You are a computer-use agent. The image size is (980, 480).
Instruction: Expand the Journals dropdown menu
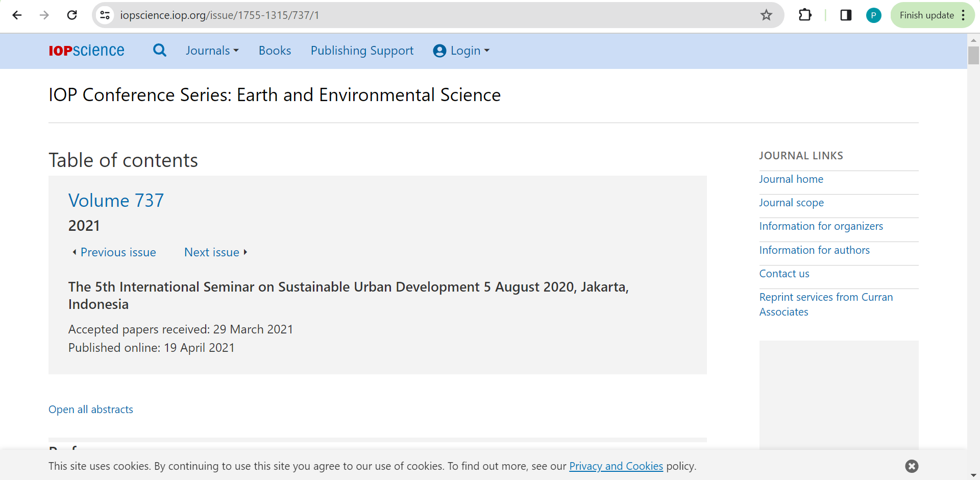212,51
